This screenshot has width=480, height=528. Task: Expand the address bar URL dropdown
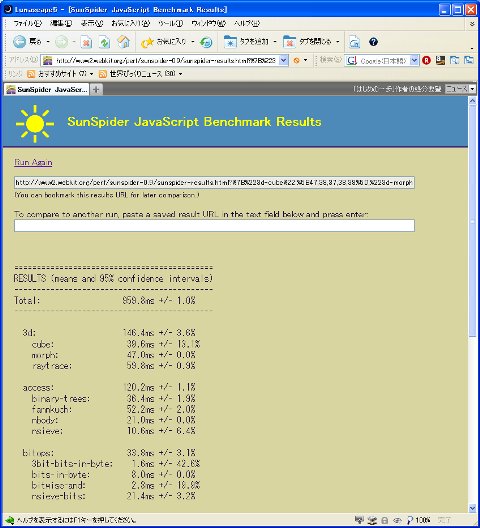(284, 61)
